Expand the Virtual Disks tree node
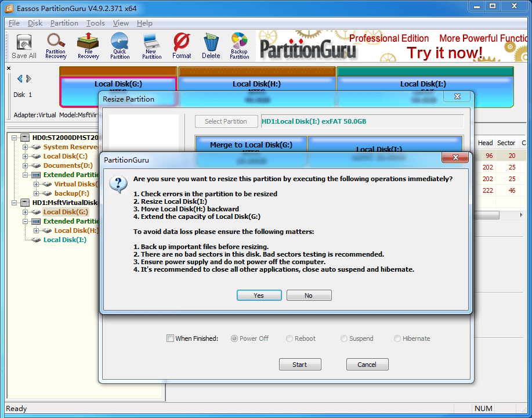The width and height of the screenshot is (532, 418). pyautogui.click(x=36, y=184)
